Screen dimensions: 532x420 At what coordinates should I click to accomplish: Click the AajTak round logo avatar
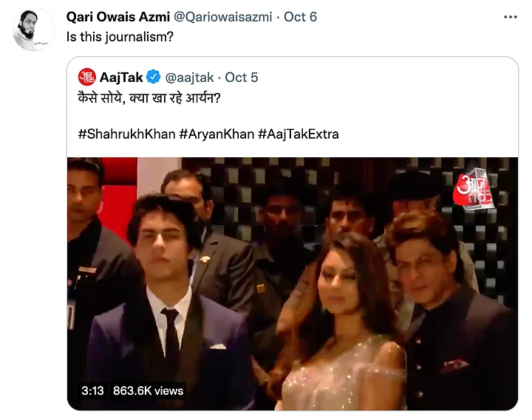[x=87, y=77]
